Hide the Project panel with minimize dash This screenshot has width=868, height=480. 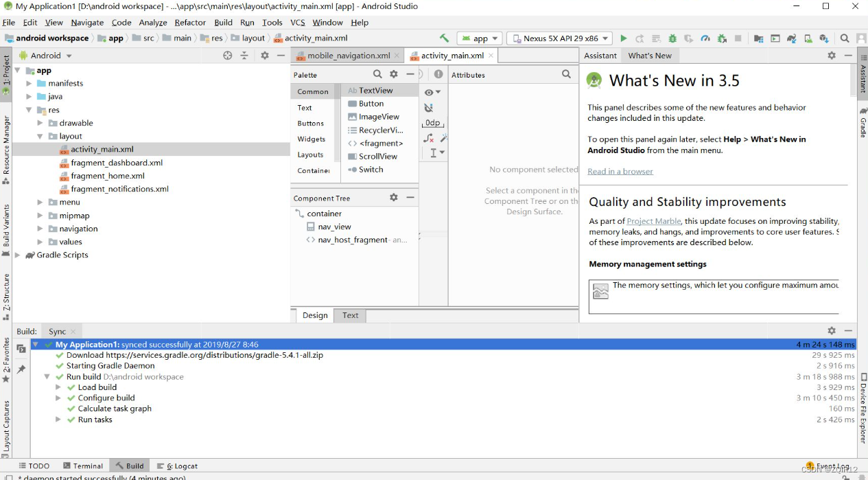[x=281, y=56]
